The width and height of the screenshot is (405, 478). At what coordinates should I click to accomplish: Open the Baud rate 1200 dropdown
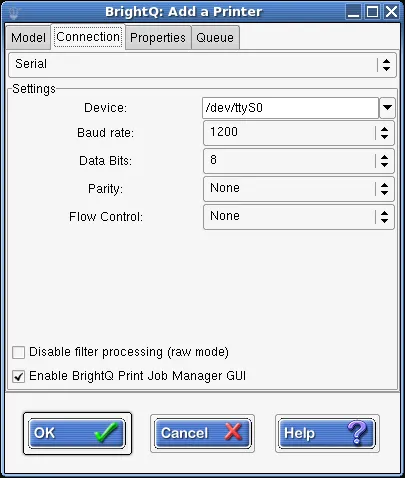299,133
